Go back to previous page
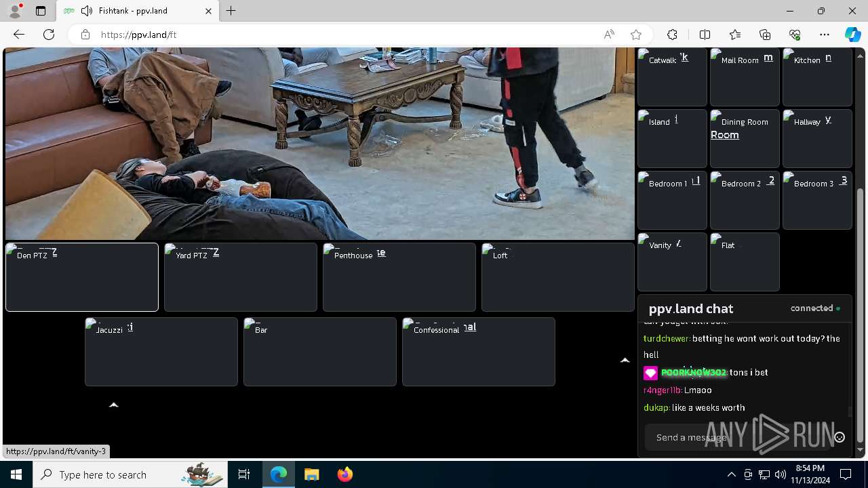Viewport: 868px width, 488px height. (x=19, y=35)
